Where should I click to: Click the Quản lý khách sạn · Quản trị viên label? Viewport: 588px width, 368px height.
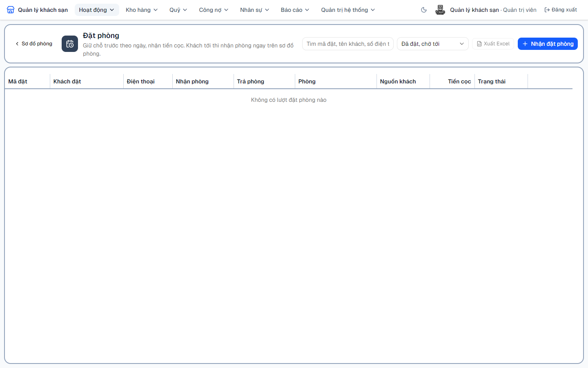click(493, 10)
